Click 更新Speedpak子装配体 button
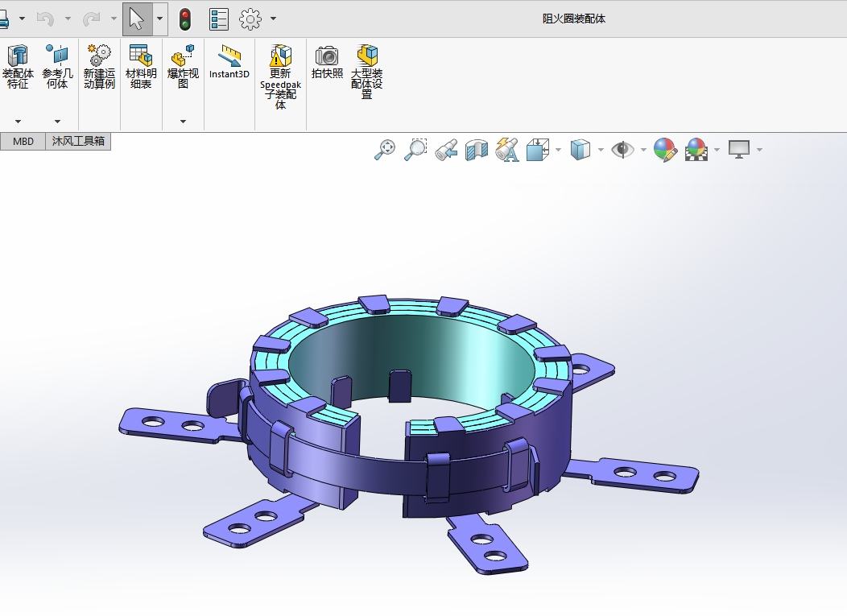The image size is (847, 616). click(x=280, y=76)
